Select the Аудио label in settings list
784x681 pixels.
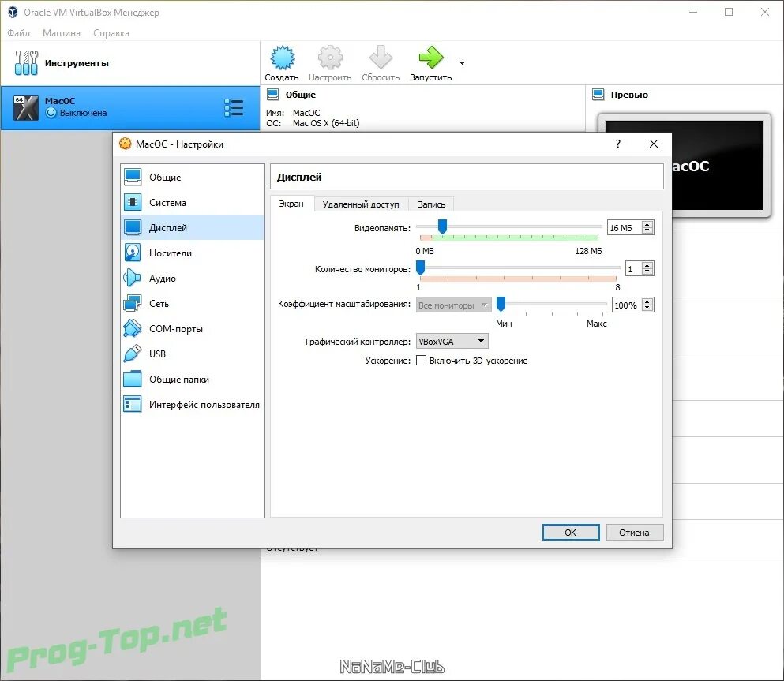pos(163,279)
